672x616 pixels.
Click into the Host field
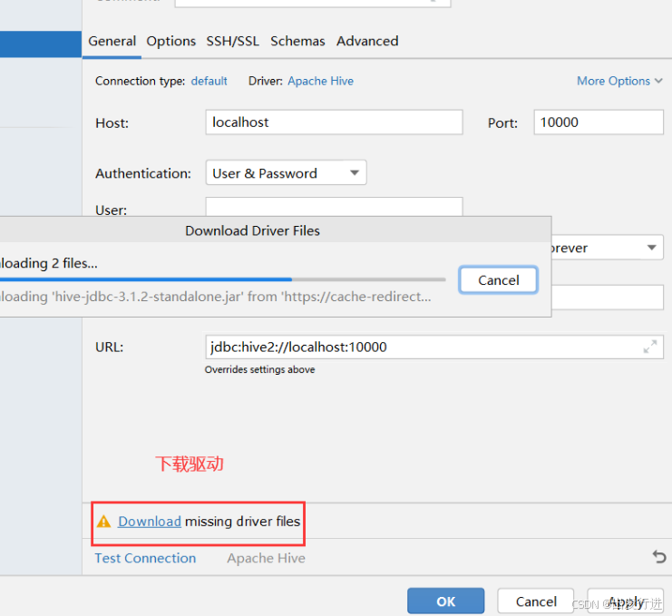(x=334, y=122)
